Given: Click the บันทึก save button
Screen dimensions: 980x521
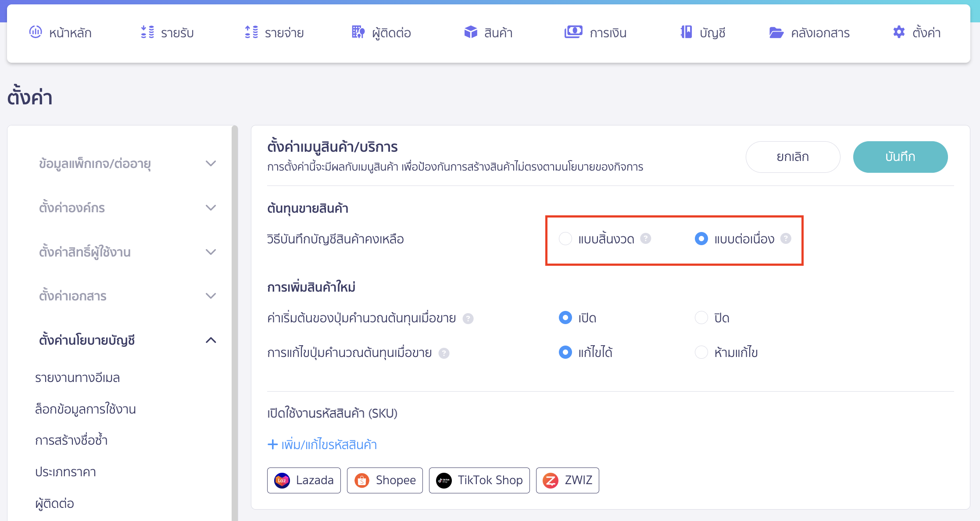Looking at the screenshot, I should 900,157.
